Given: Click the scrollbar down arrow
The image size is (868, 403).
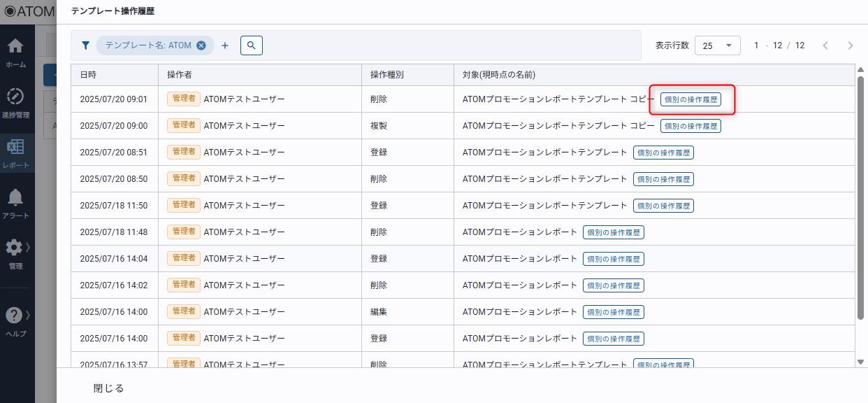Looking at the screenshot, I should [x=860, y=362].
